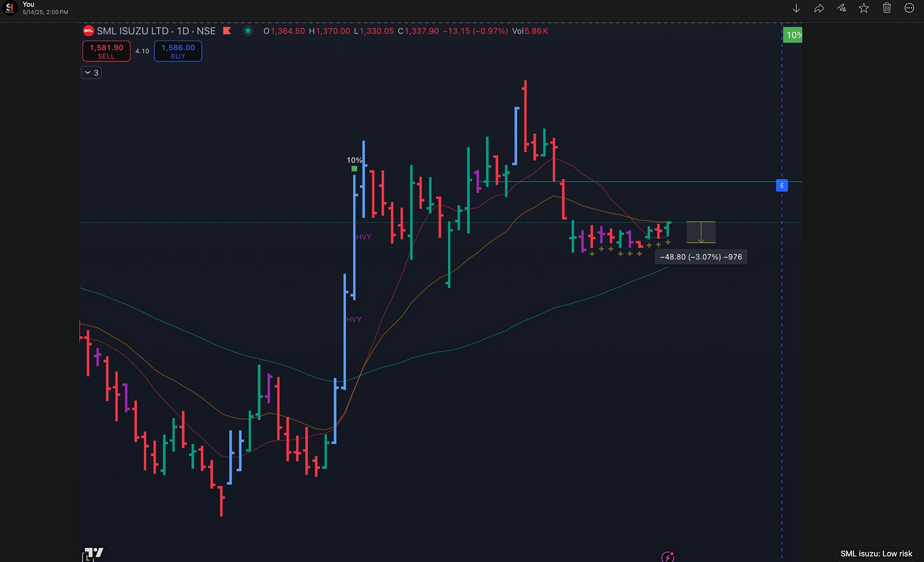The image size is (924, 562).
Task: Click the blue E earnings marker
Action: [782, 185]
